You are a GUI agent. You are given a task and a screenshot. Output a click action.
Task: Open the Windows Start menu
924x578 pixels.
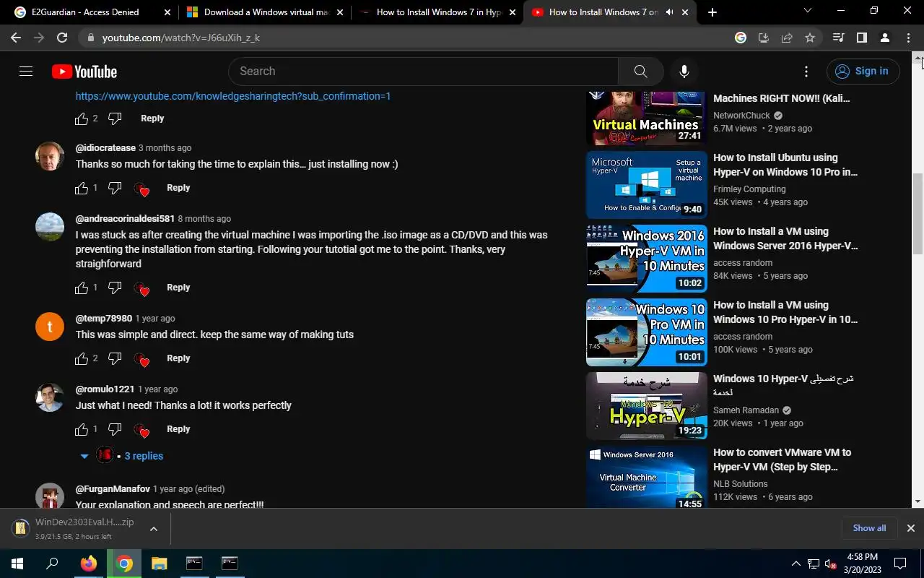(x=17, y=564)
